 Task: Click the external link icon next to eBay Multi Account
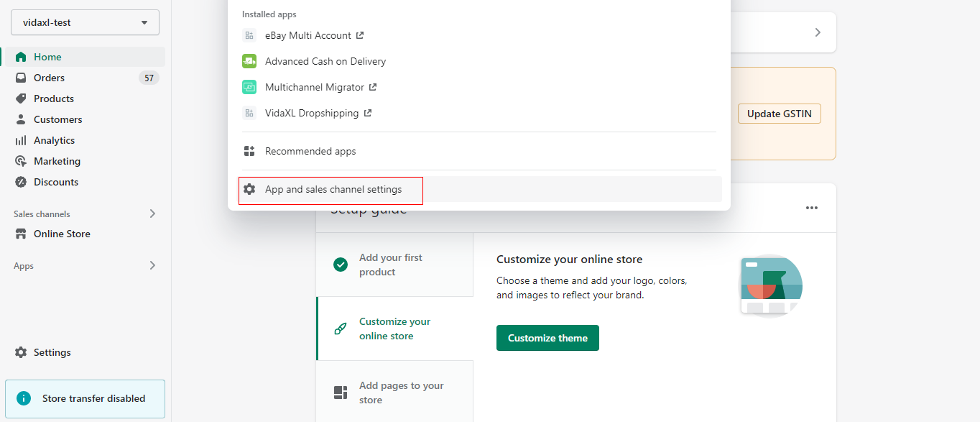click(x=360, y=35)
